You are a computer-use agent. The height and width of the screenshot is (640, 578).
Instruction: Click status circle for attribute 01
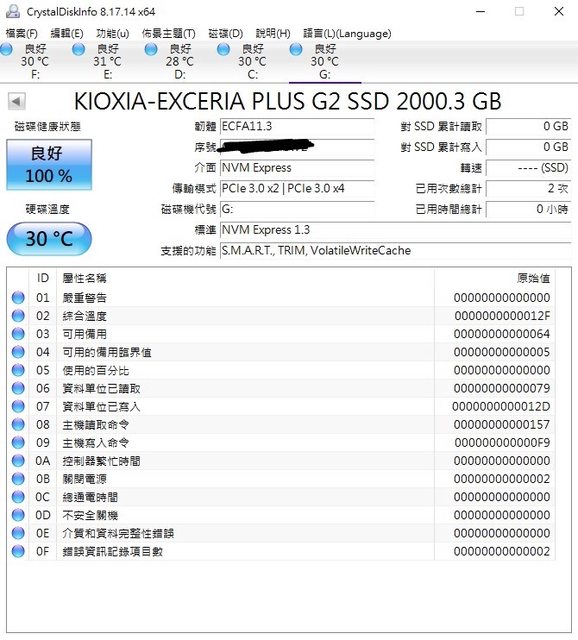(x=18, y=298)
